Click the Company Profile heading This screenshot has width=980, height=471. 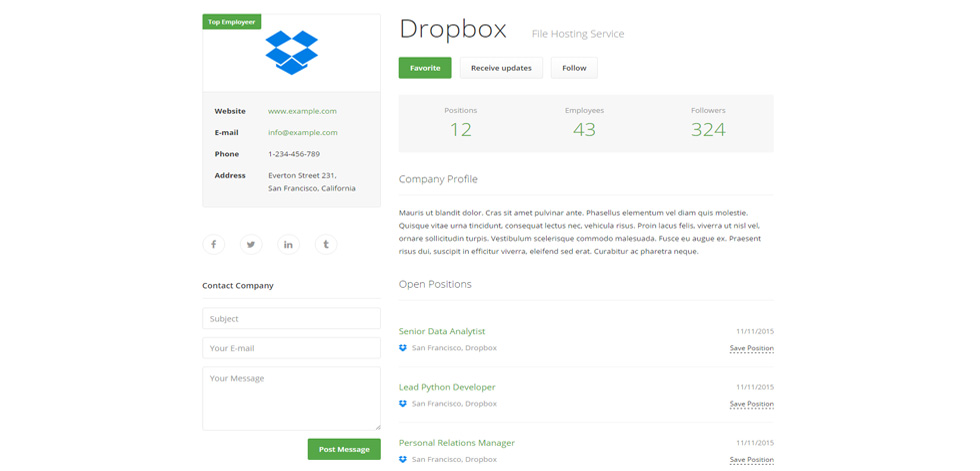tap(438, 179)
